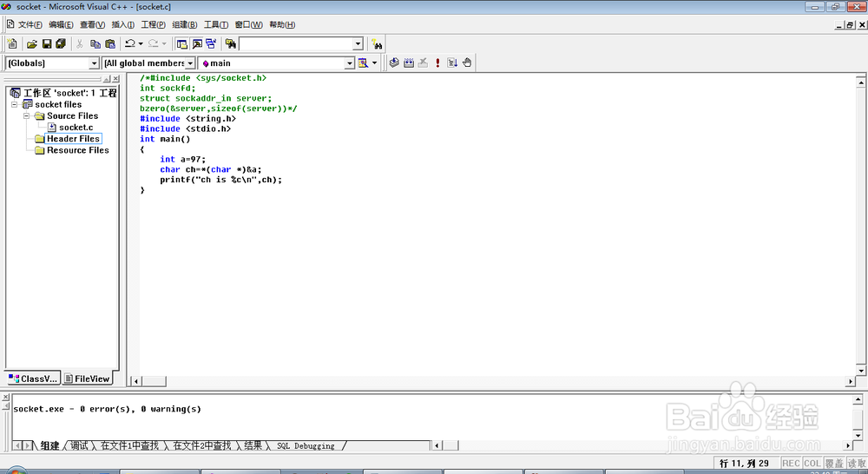Select the Resource Files folder

(x=78, y=150)
